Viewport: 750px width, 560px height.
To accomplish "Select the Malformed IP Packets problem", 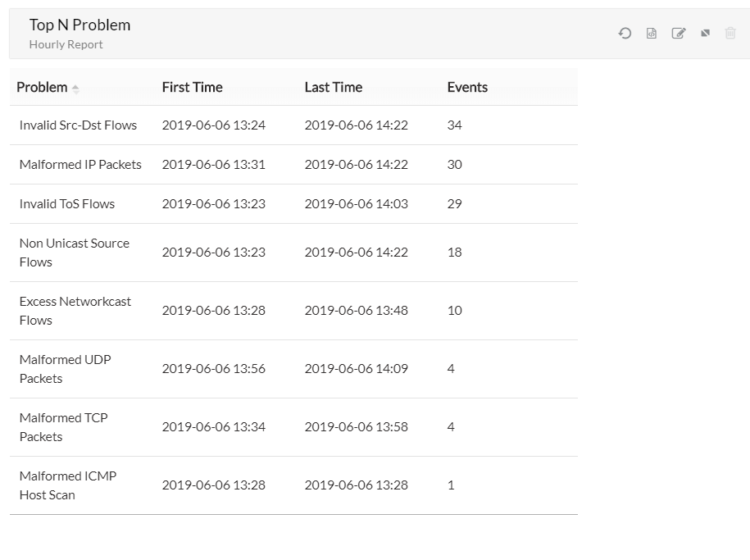I will pos(80,165).
